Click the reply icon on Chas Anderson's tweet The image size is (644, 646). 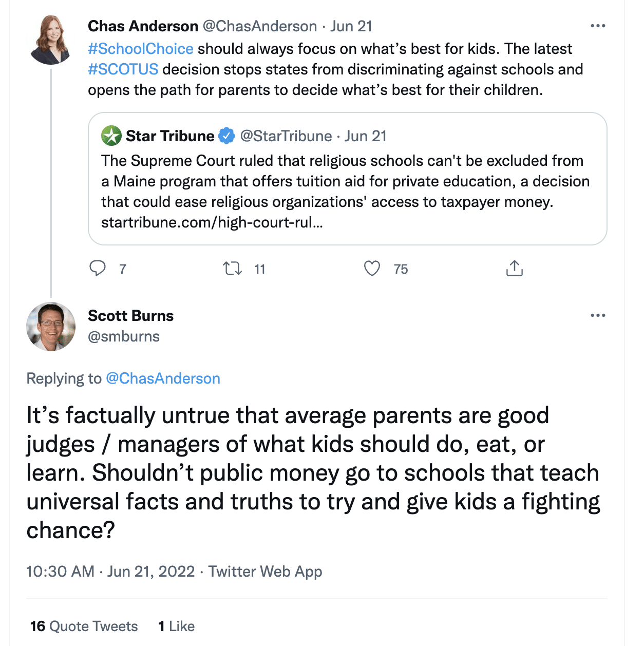pyautogui.click(x=98, y=269)
